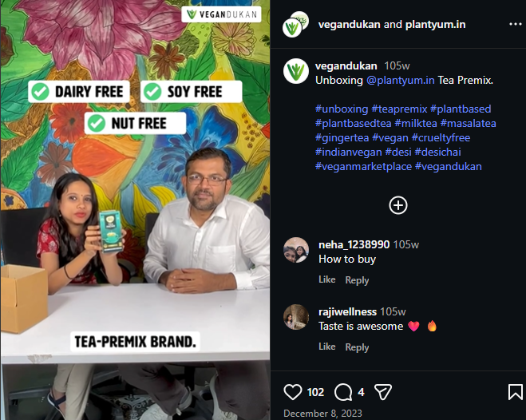
Task: Open the #unboxing hashtag
Action: (x=342, y=109)
